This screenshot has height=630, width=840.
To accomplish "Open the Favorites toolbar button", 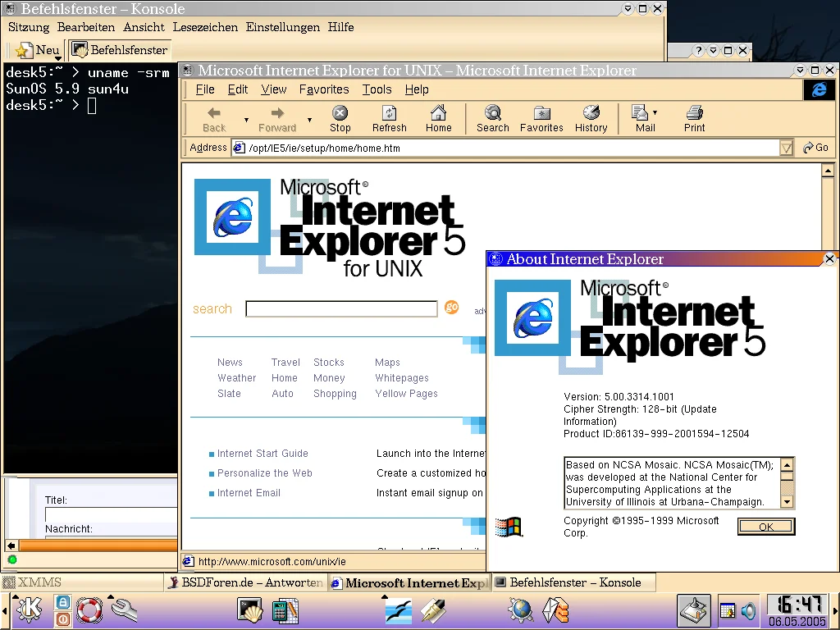I will pyautogui.click(x=541, y=118).
